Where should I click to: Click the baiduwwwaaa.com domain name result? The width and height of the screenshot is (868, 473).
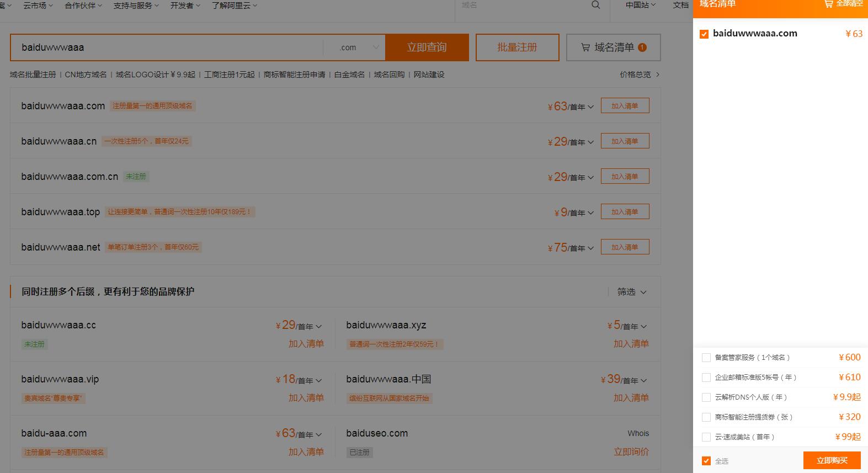coord(63,106)
